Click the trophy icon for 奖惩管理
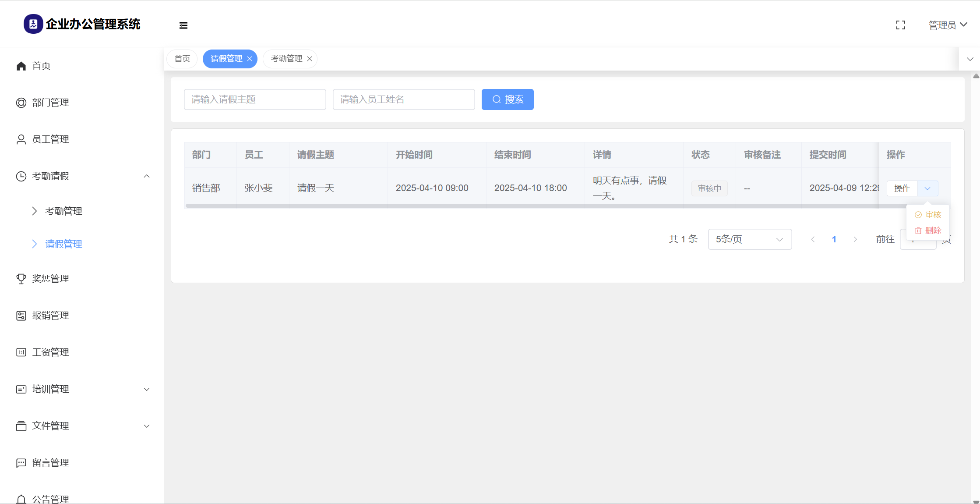980x504 pixels. (x=21, y=279)
